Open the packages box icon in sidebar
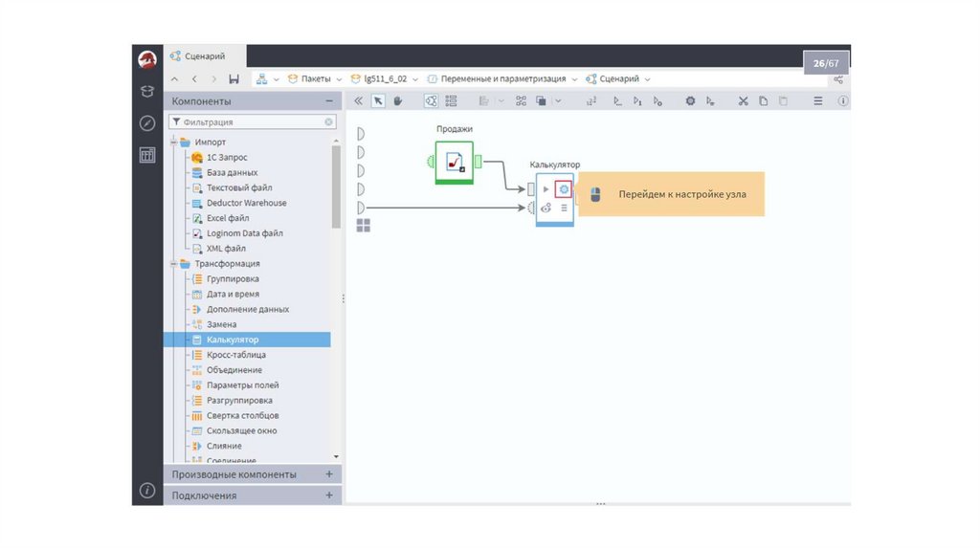Image resolution: width=980 pixels, height=549 pixels. point(146,91)
